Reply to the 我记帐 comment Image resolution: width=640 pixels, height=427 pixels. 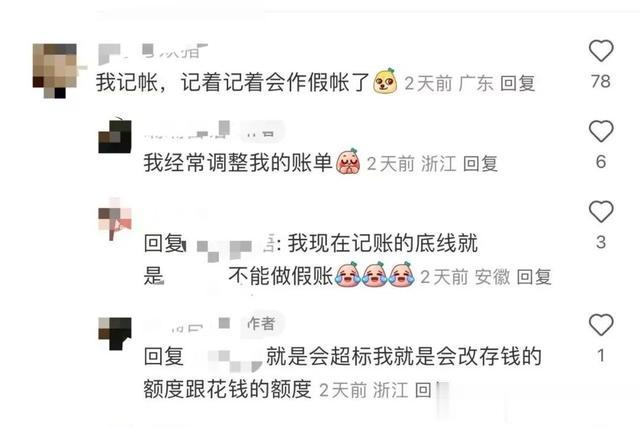coord(517,84)
